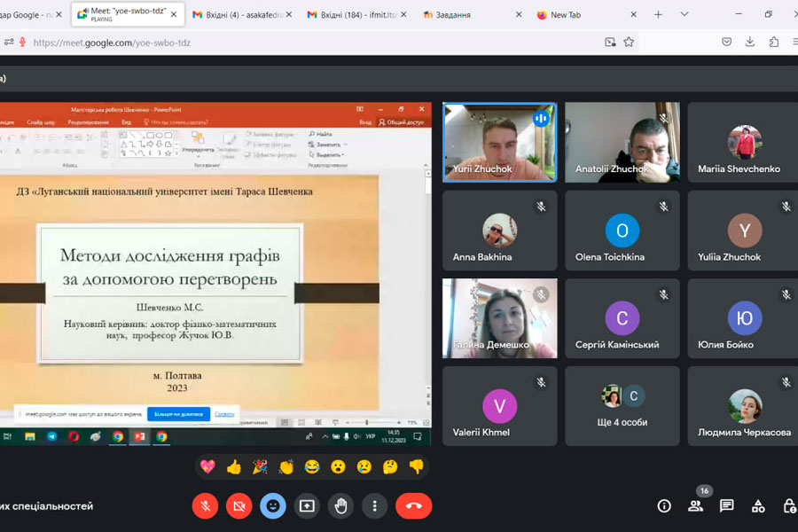Select Anatolii Zhuchok video tile

[622, 142]
